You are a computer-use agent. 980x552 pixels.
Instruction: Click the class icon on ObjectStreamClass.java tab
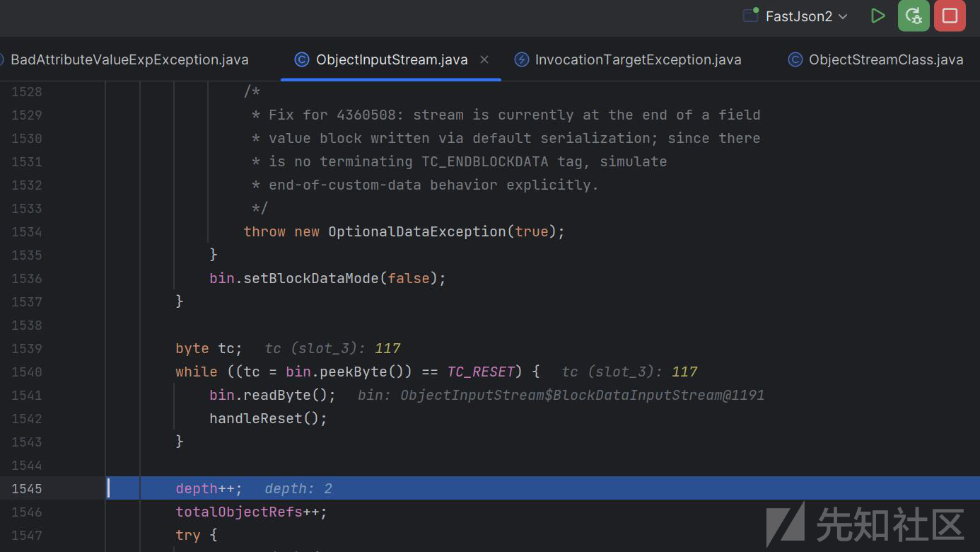(x=795, y=59)
